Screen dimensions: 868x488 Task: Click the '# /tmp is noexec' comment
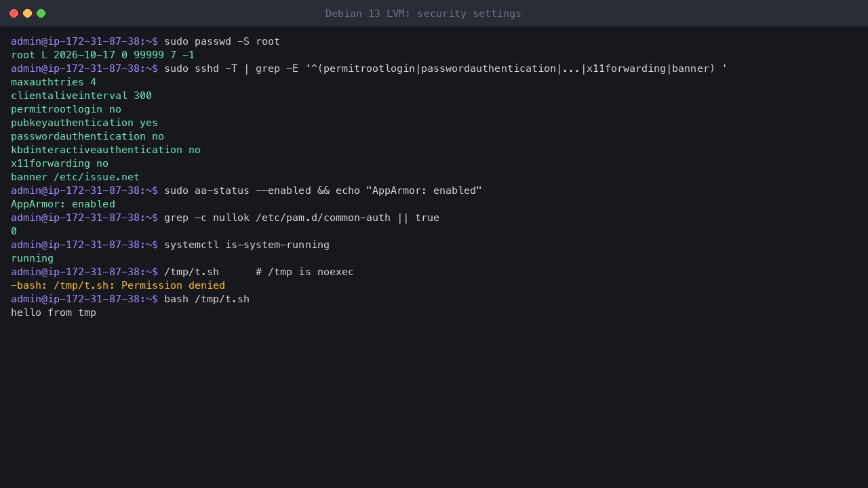(304, 272)
